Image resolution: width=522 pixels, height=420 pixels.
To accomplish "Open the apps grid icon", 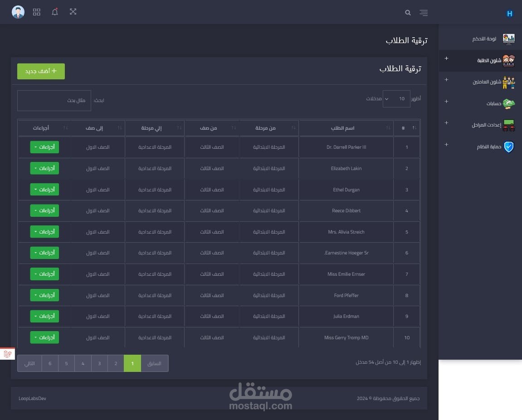I will coord(37,12).
